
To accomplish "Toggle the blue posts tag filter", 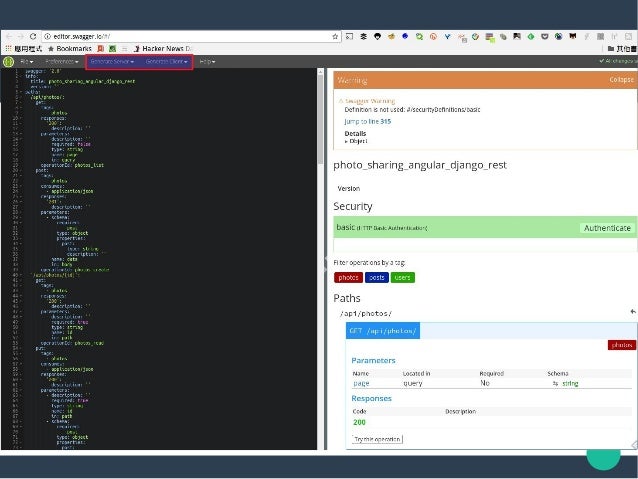I will (376, 277).
